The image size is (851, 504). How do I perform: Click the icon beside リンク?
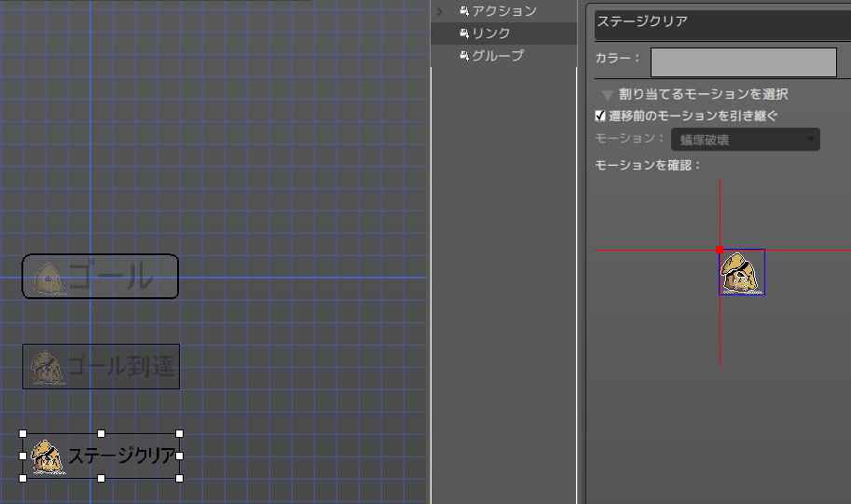pos(464,34)
